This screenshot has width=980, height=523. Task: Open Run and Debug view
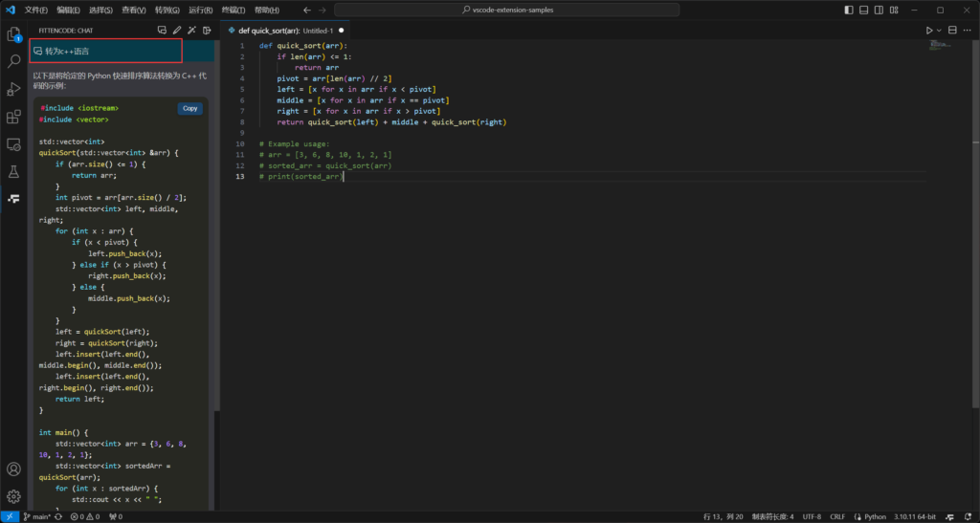click(x=13, y=89)
